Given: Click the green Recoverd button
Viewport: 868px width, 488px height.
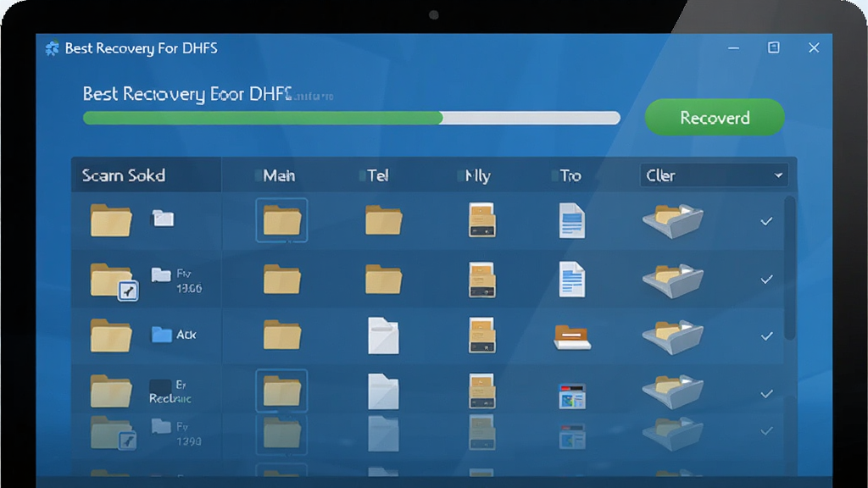Looking at the screenshot, I should 715,117.
